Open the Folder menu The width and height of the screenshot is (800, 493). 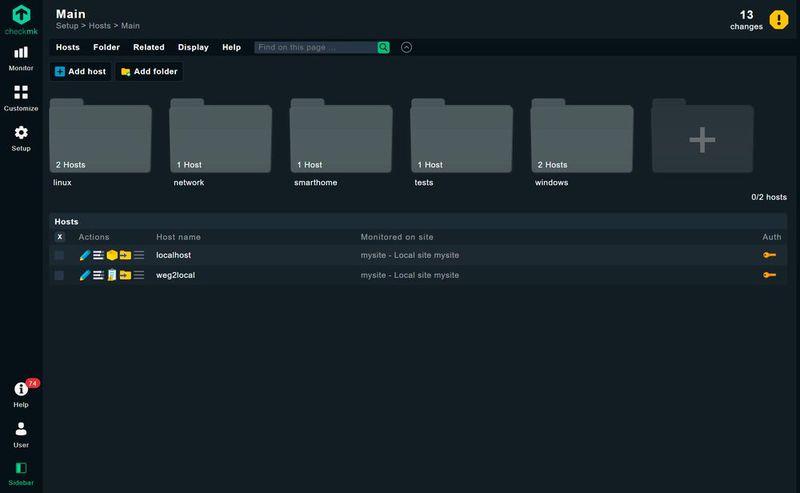click(x=106, y=47)
